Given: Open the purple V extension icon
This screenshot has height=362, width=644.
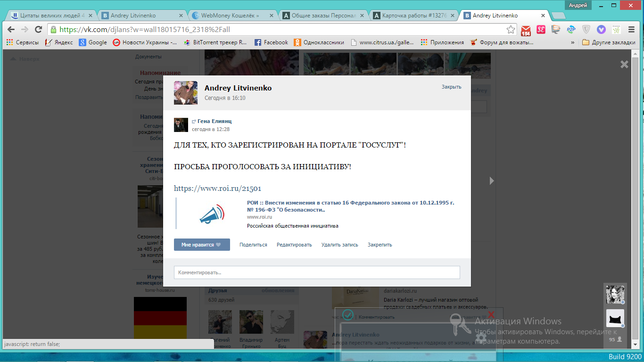Looking at the screenshot, I should (601, 30).
